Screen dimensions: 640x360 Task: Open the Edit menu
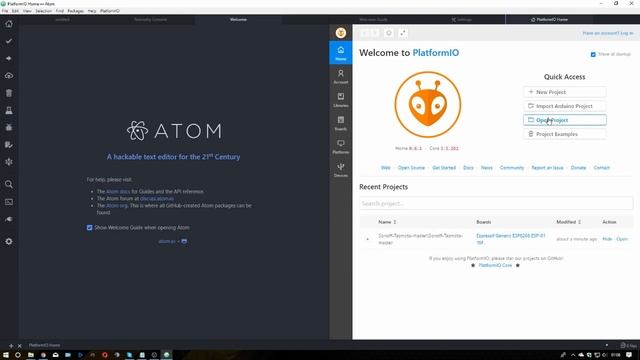pos(15,11)
